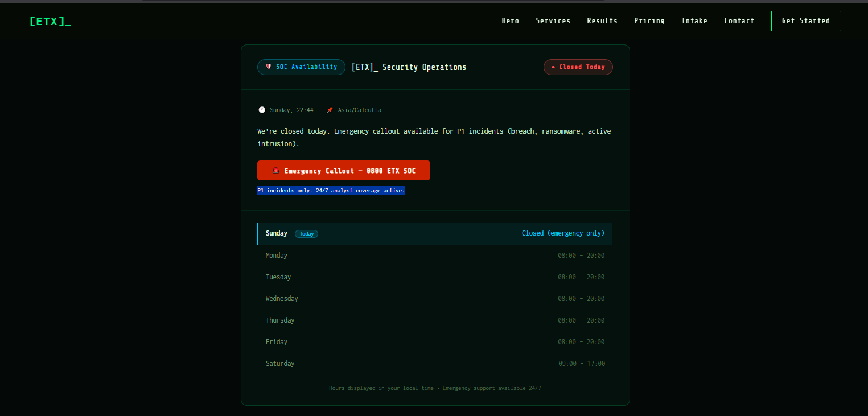868x416 pixels.
Task: Click Monday's 08:00 – 20:00 hours
Action: 581,256
